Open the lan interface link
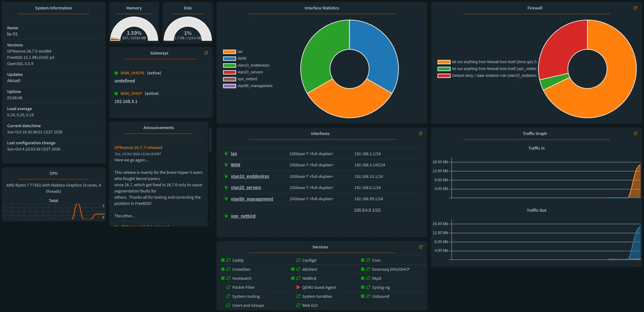The width and height of the screenshot is (644, 312). click(234, 154)
